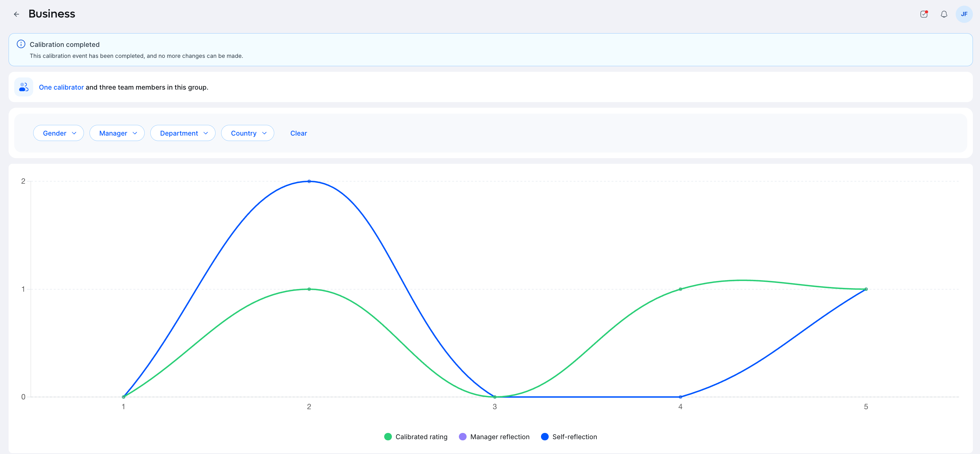Select Self-reflection point at rating 4
Image resolution: width=980 pixels, height=454 pixels.
680,397
